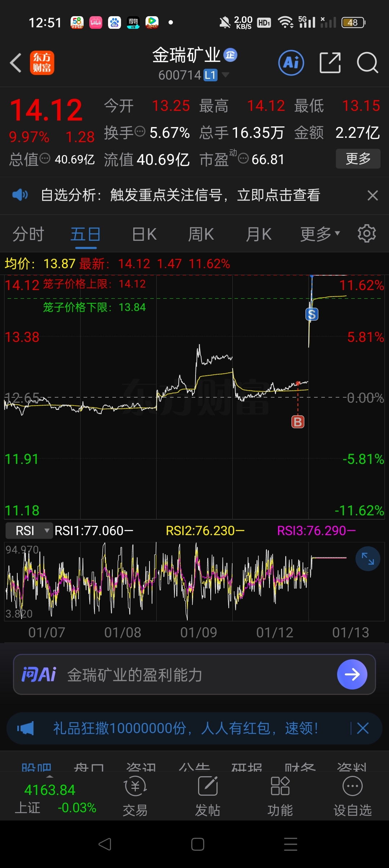Switch to 分时 chart tab
The height and width of the screenshot is (868, 389).
click(28, 234)
